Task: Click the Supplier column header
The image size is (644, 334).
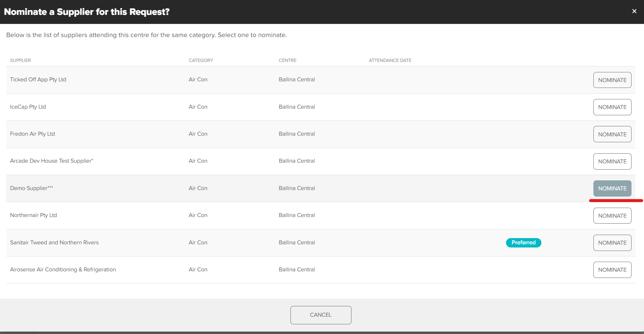Action: [20, 60]
